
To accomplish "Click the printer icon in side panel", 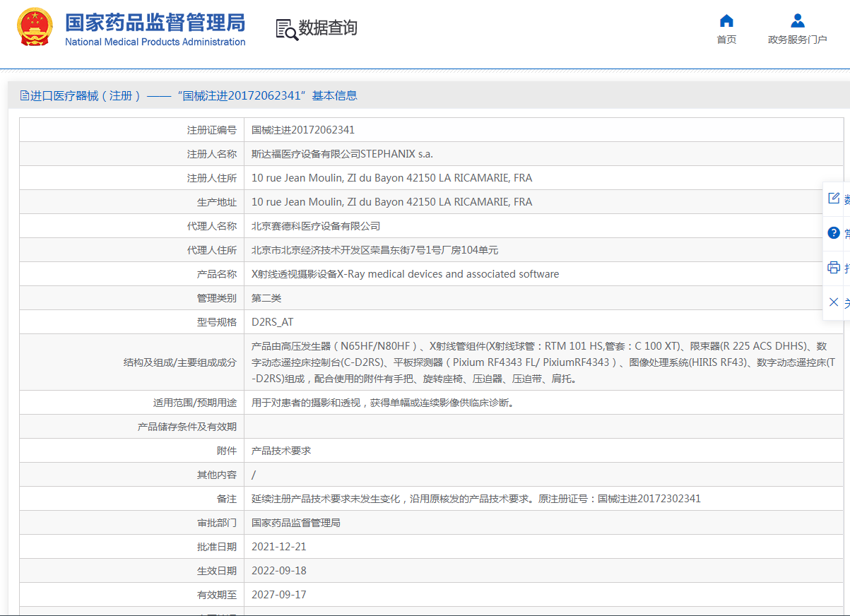I will [x=834, y=268].
